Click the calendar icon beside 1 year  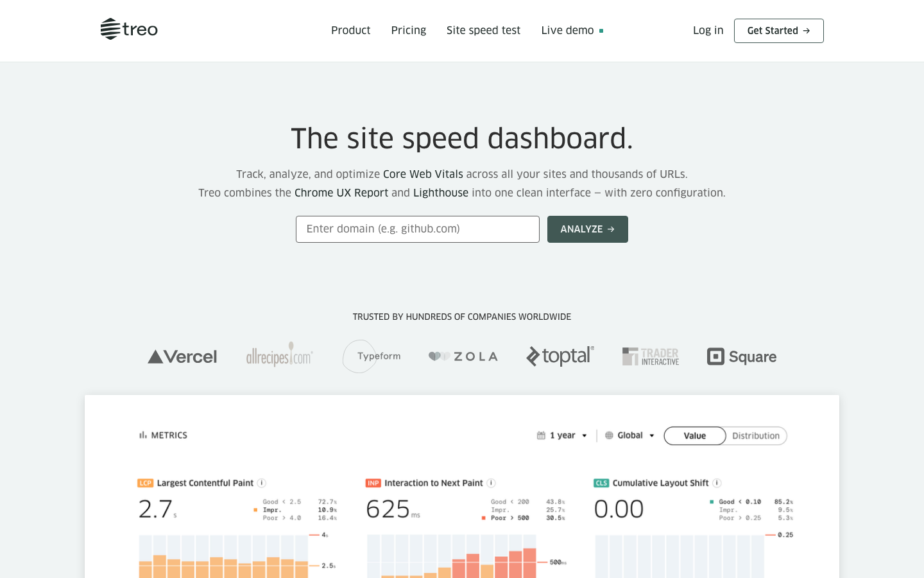[x=541, y=435]
